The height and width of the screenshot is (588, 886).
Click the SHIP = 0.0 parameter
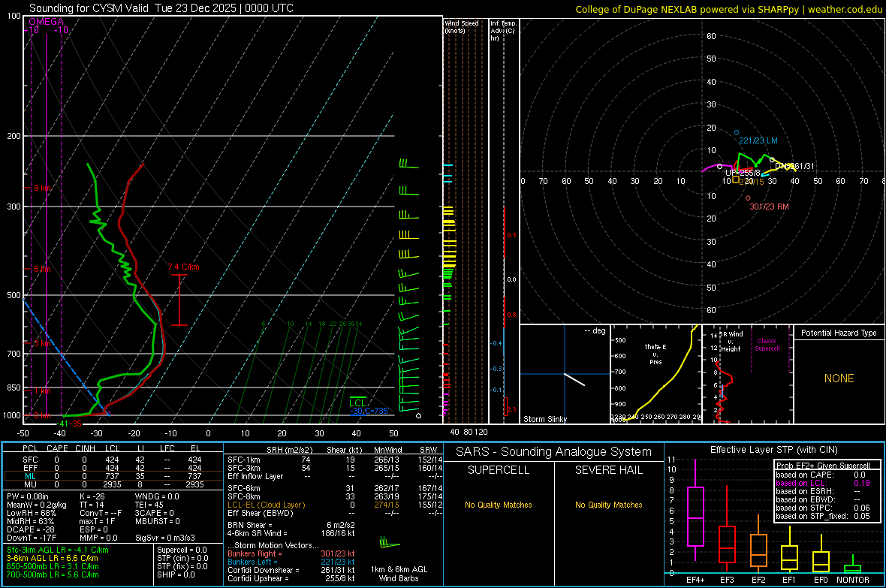176,574
